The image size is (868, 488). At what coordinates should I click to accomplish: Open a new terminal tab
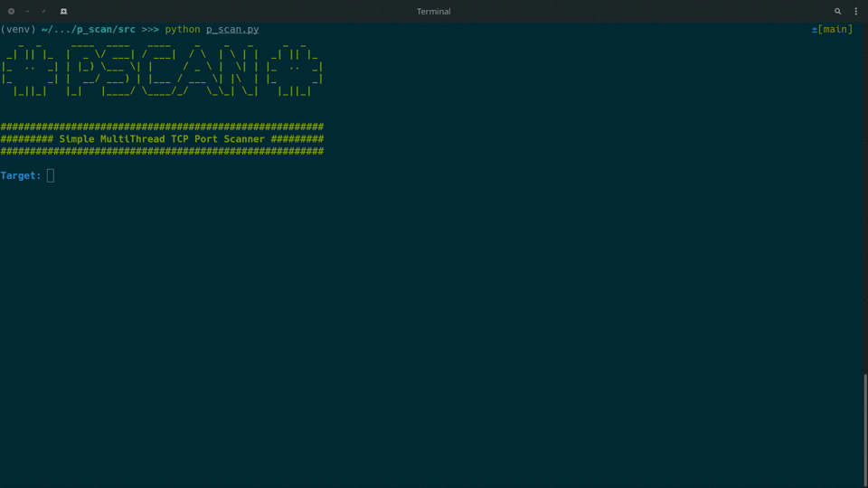[x=63, y=11]
